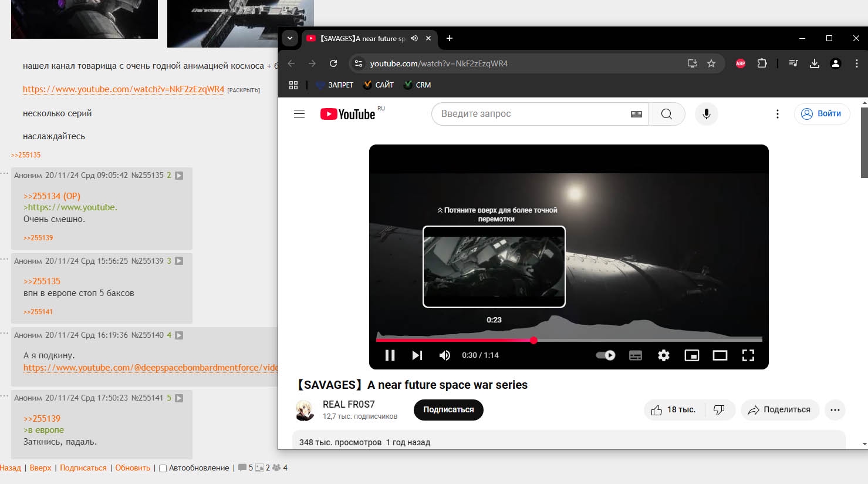Open deepspacebombardmentforce link in forum

tap(150, 368)
